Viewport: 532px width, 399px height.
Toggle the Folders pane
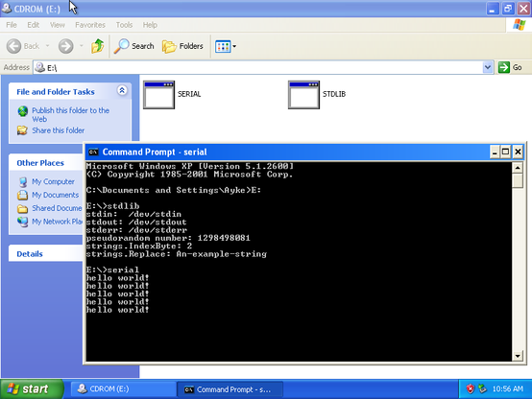pyautogui.click(x=182, y=46)
